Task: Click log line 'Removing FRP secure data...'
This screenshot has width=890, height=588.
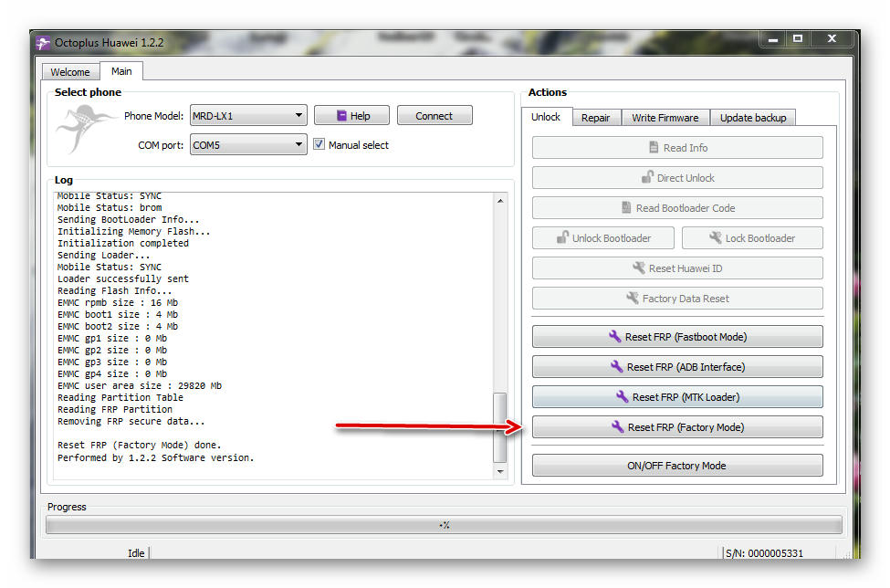Action: pos(131,421)
